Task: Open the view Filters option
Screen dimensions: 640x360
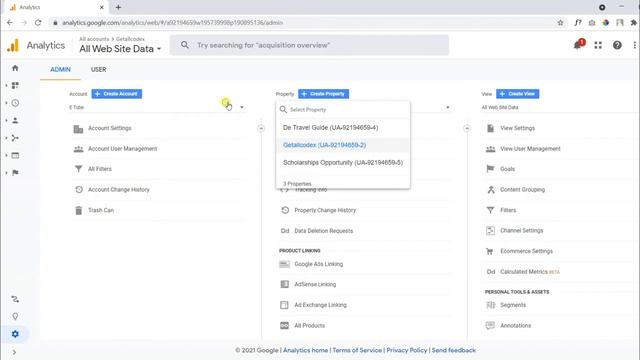Action: (508, 210)
